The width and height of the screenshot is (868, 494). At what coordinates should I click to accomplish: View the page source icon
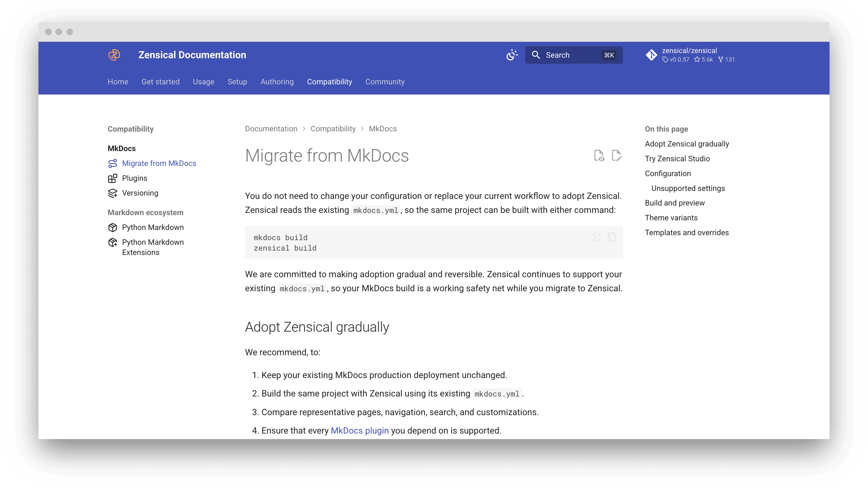599,156
